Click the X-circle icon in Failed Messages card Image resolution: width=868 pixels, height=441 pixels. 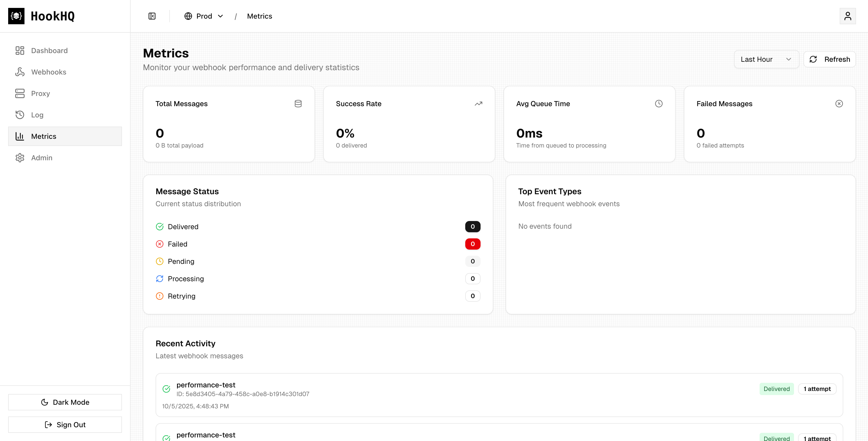click(839, 104)
